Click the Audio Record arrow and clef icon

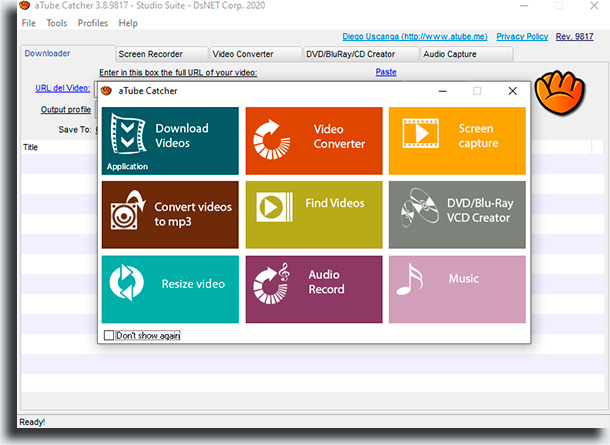[271, 283]
